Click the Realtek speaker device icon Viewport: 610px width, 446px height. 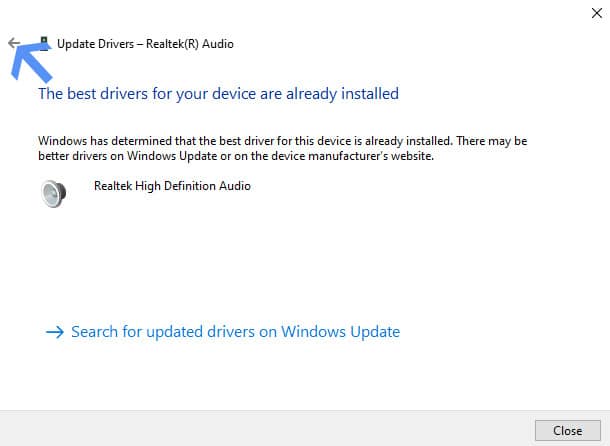54,193
